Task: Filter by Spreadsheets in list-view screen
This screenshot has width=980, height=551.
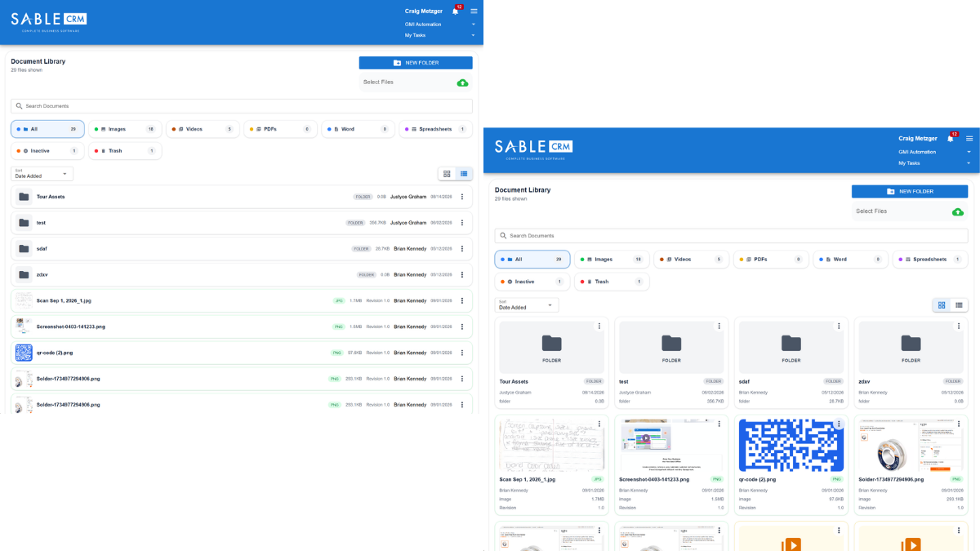Action: click(435, 129)
